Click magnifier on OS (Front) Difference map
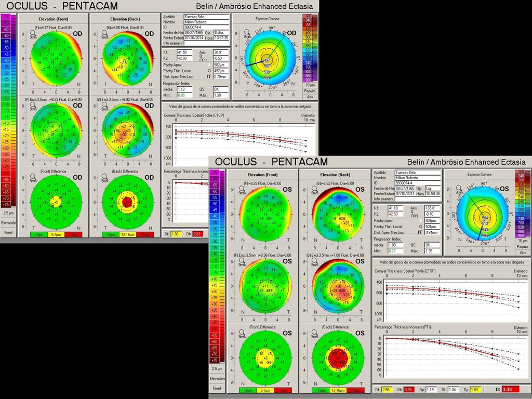 pyautogui.click(x=242, y=333)
